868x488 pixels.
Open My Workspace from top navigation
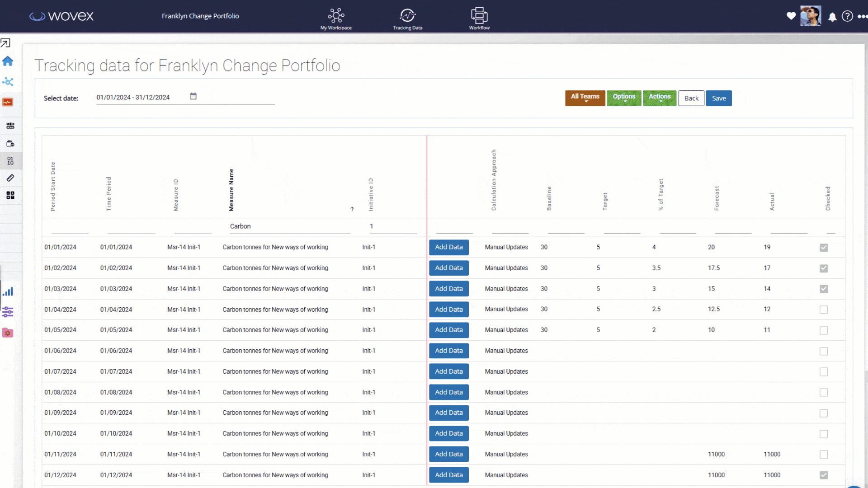coord(336,19)
